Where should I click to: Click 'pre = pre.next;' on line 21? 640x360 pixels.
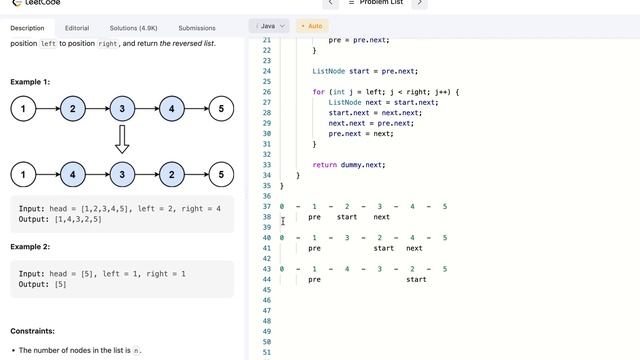point(359,40)
